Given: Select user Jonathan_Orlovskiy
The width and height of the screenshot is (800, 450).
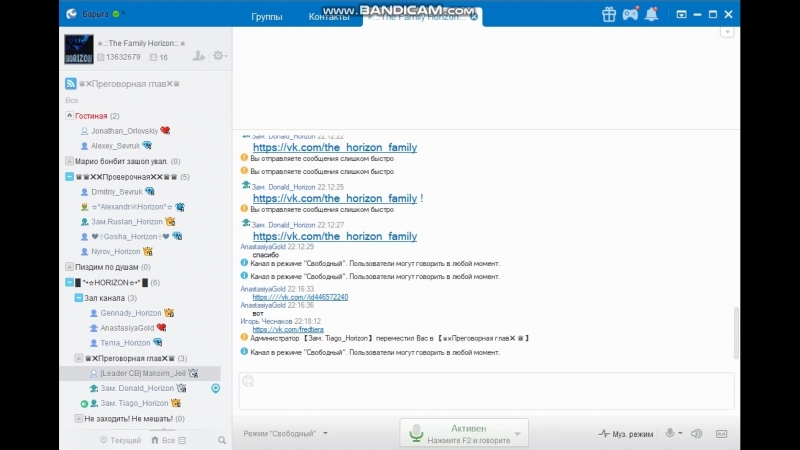Looking at the screenshot, I should coord(124,131).
